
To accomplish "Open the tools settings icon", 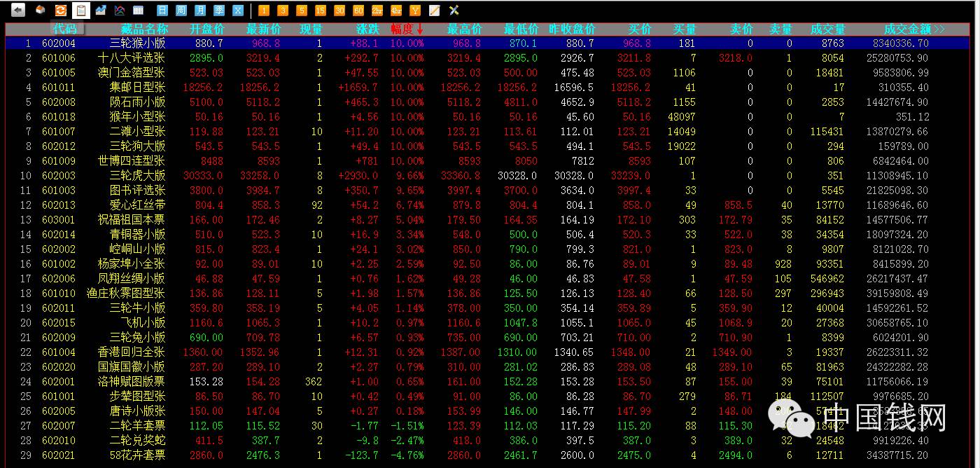I will [454, 11].
